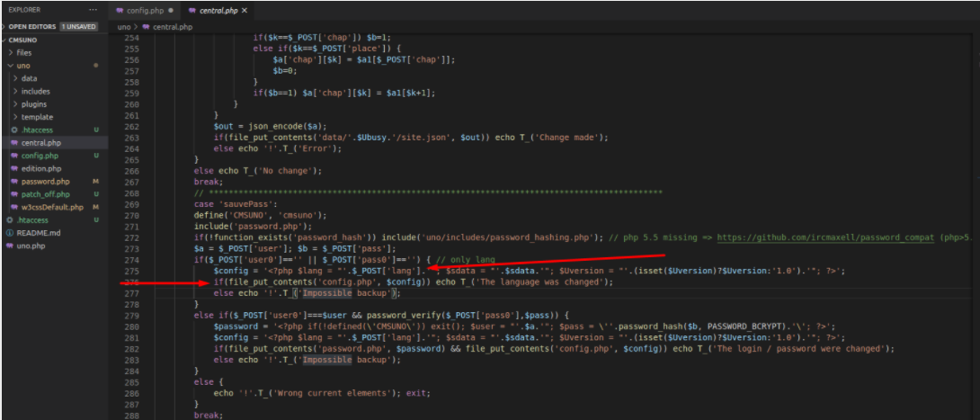Click the uno breadcrumb segment
The width and height of the screenshot is (980, 420).
coord(125,27)
